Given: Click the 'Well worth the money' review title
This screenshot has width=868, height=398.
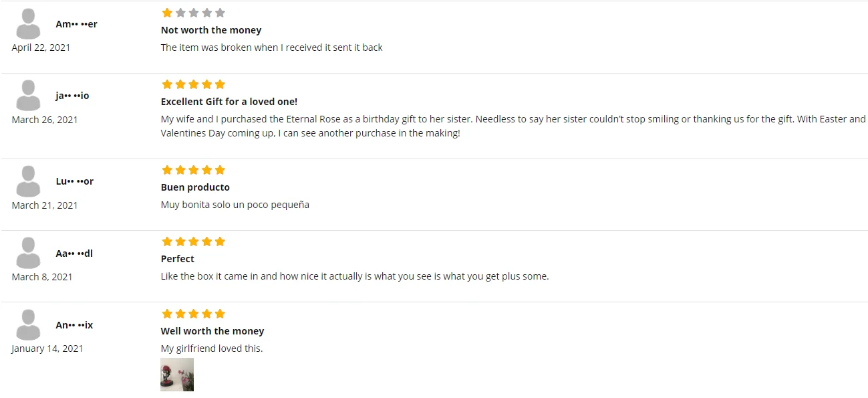Looking at the screenshot, I should [212, 331].
